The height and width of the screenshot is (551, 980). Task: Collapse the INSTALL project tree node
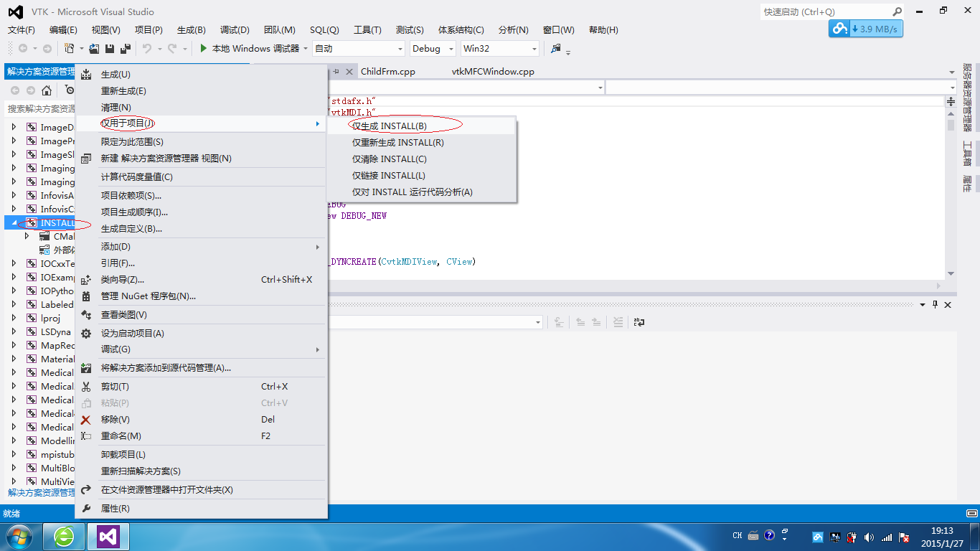click(x=14, y=223)
